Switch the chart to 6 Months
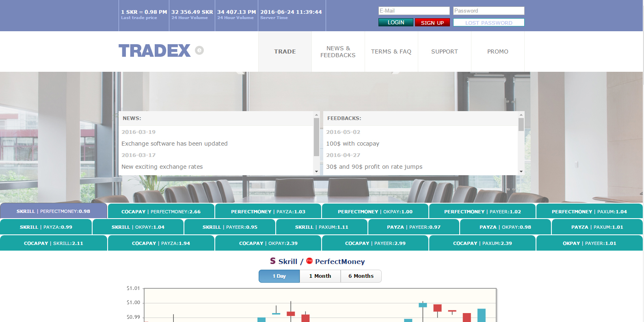The image size is (644, 322). 361,276
